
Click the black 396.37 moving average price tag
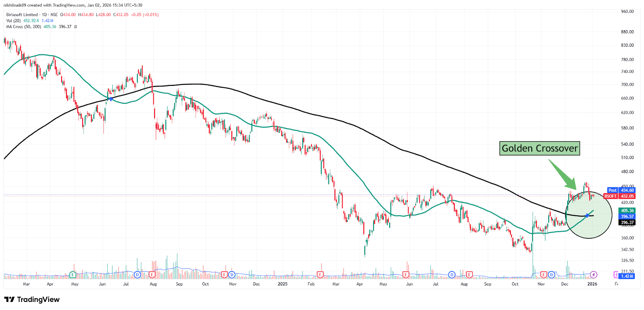pos(627,222)
